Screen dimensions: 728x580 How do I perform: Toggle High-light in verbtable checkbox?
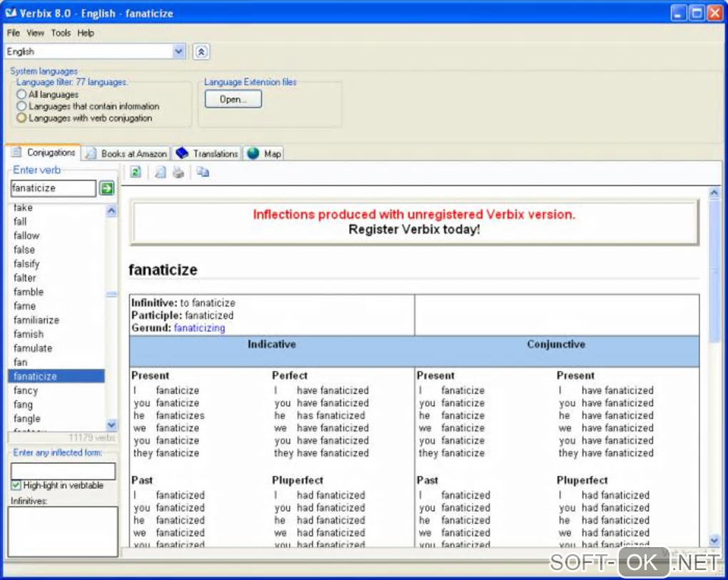pyautogui.click(x=16, y=485)
